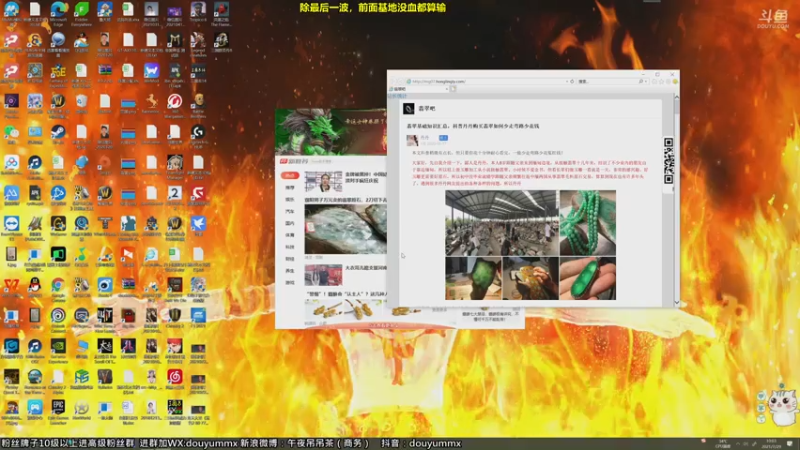Select 体育 in the news window sidebar
The width and height of the screenshot is (800, 450).
[x=290, y=235]
